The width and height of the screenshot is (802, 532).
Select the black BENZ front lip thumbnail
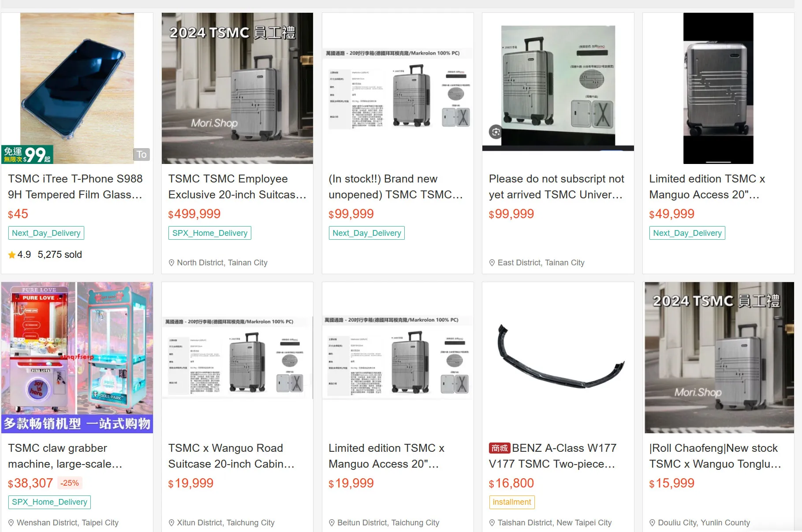[x=558, y=357]
